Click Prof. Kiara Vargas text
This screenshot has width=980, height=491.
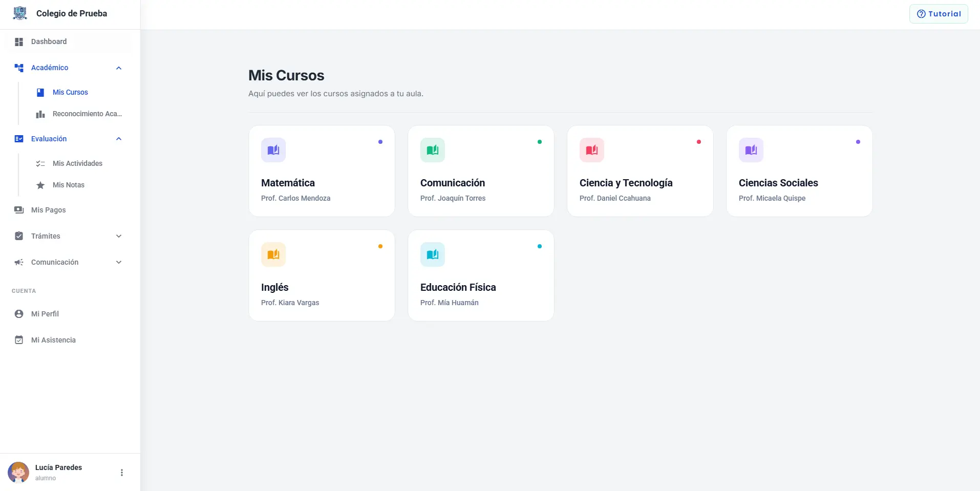pos(290,303)
